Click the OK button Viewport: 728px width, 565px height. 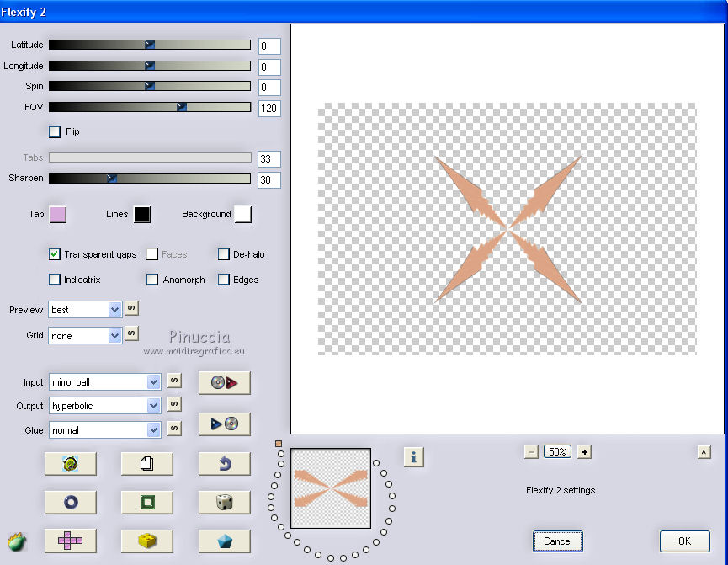tap(685, 541)
